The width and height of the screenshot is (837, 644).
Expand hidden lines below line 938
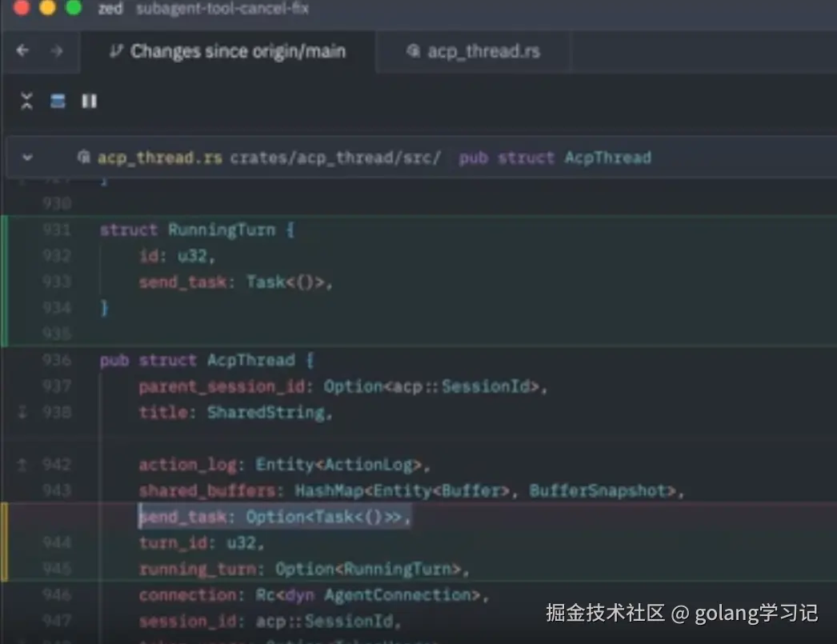point(22,412)
